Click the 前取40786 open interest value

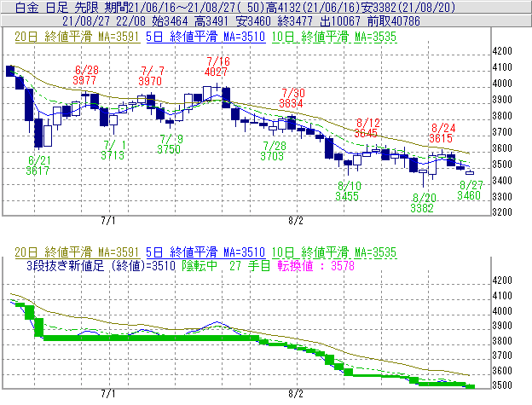pos(394,21)
